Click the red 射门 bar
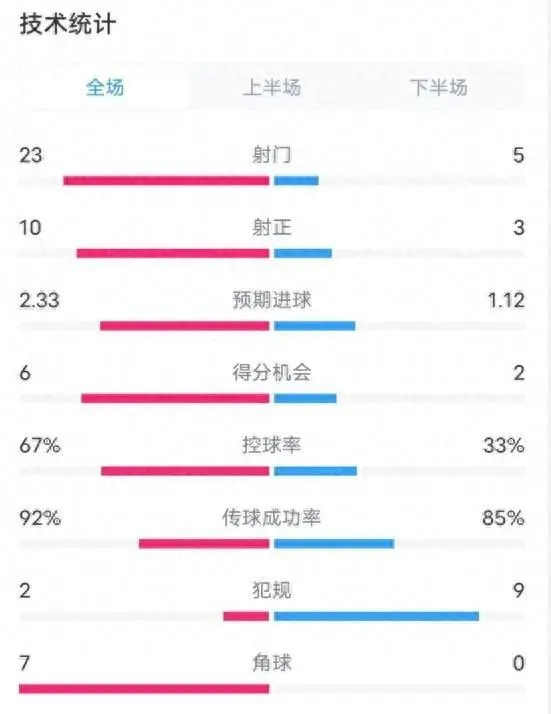 click(x=166, y=181)
